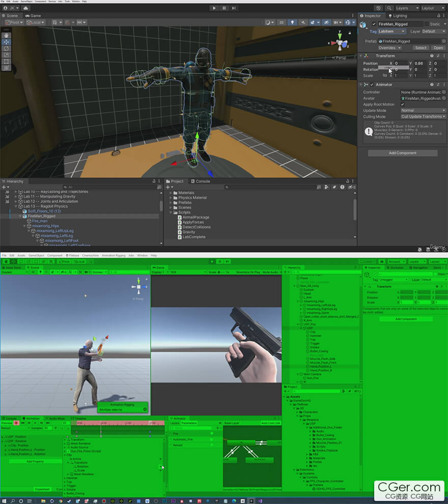Click the Position Y field showing 0.86

coord(419,63)
